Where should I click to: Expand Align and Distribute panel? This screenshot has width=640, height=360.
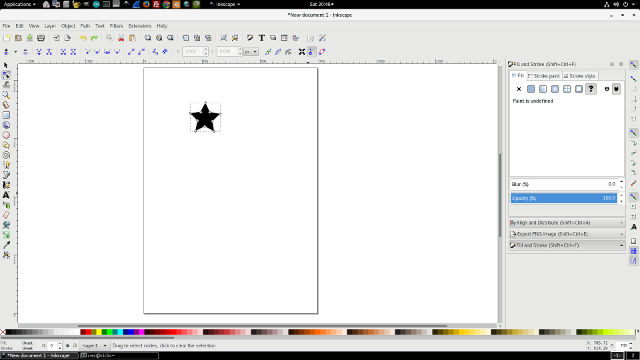567,223
